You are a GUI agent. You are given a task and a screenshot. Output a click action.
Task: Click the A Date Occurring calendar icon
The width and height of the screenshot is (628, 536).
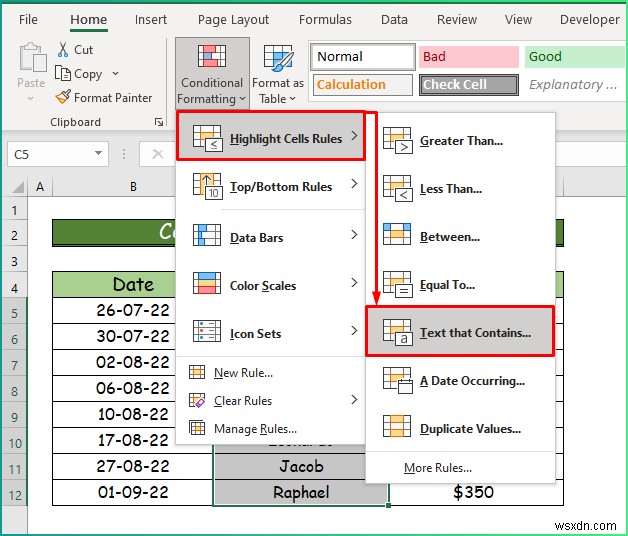point(397,380)
